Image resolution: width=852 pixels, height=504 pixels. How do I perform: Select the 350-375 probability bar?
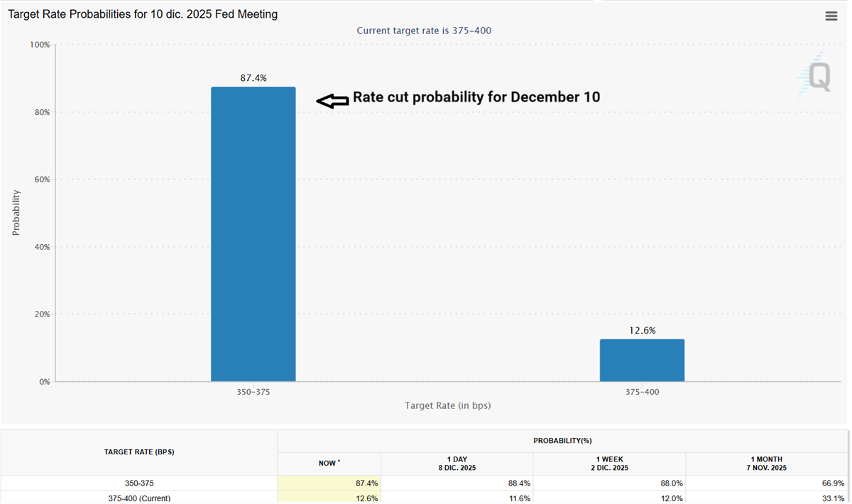(x=253, y=234)
